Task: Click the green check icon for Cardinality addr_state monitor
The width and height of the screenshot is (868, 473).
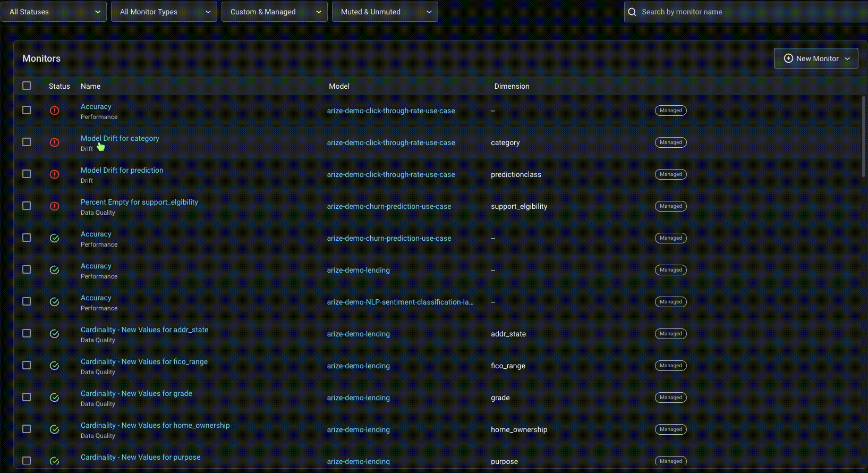Action: click(54, 334)
